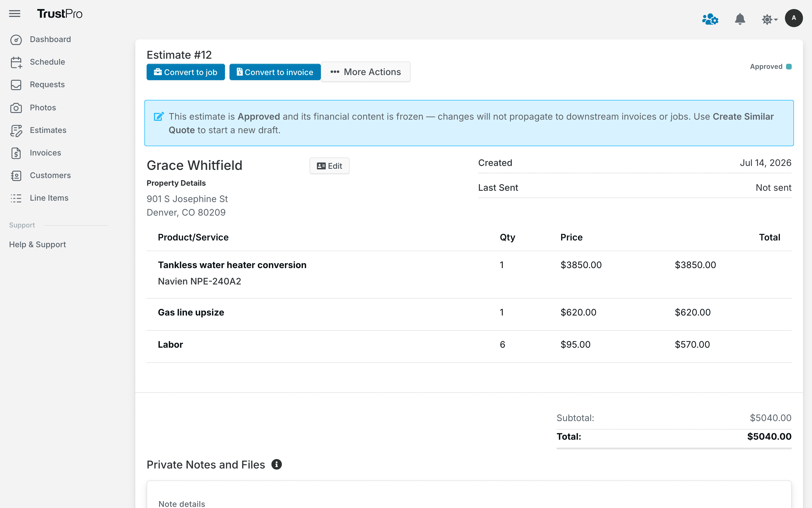Viewport: 812px width, 508px height.
Task: Open the notifications bell
Action: 740,19
